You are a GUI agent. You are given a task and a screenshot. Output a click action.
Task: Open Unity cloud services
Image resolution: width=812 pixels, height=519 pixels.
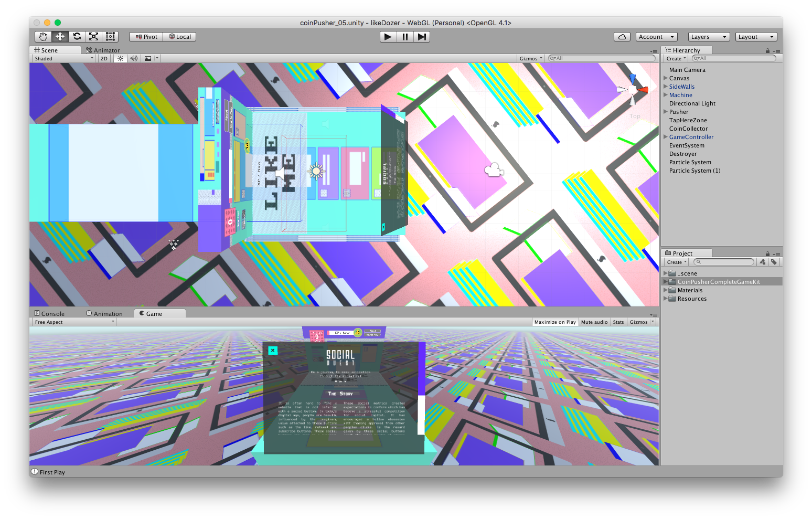click(x=622, y=37)
